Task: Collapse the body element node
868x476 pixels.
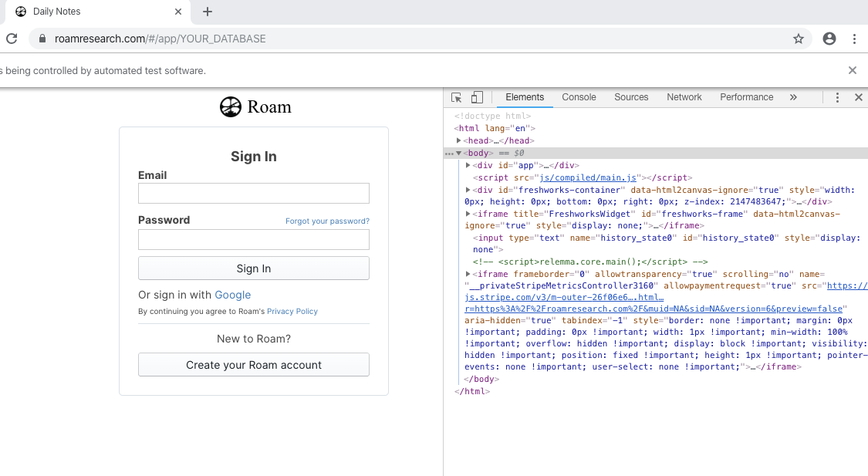Action: point(459,154)
